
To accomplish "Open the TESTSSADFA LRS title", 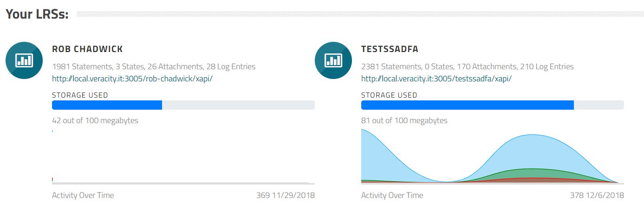I will pos(390,49).
